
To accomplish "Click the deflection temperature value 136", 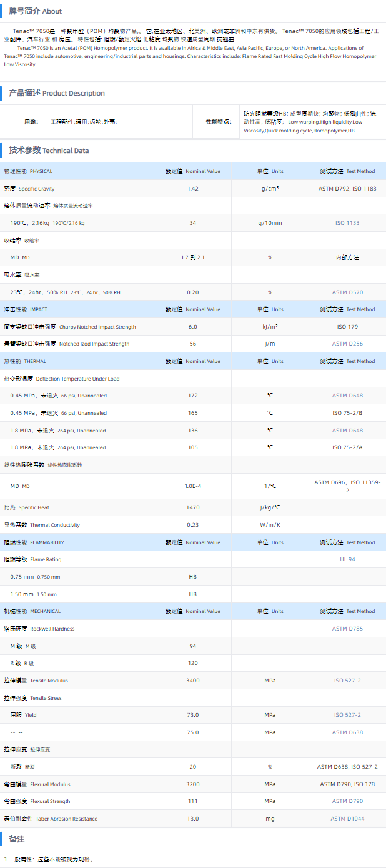I will coord(193,430).
